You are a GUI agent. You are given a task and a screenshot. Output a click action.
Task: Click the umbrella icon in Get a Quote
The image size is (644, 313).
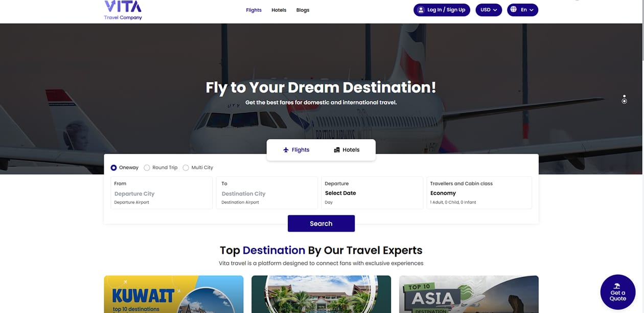617,286
